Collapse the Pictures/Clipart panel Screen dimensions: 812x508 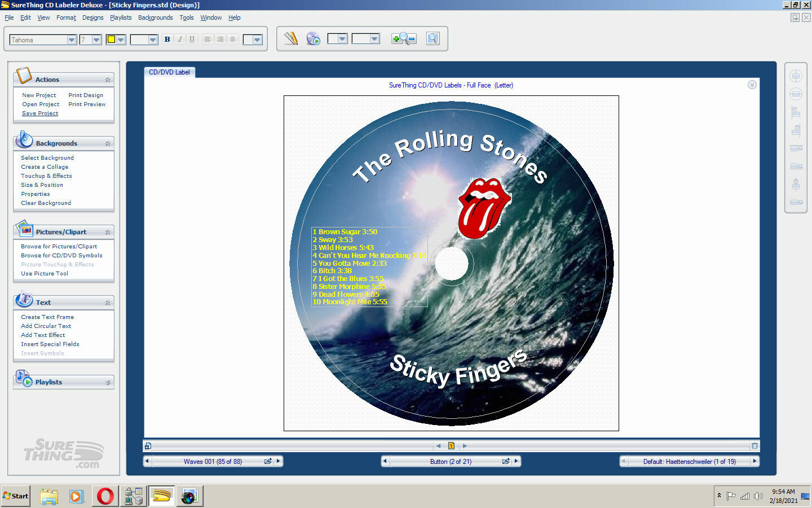tap(108, 232)
